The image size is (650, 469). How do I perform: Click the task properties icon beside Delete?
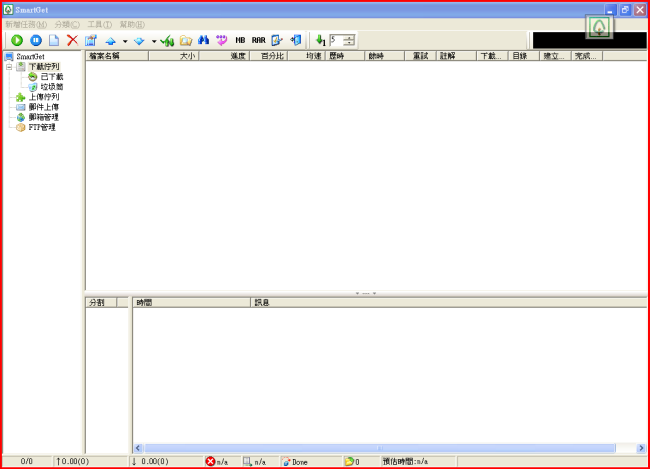click(x=92, y=40)
